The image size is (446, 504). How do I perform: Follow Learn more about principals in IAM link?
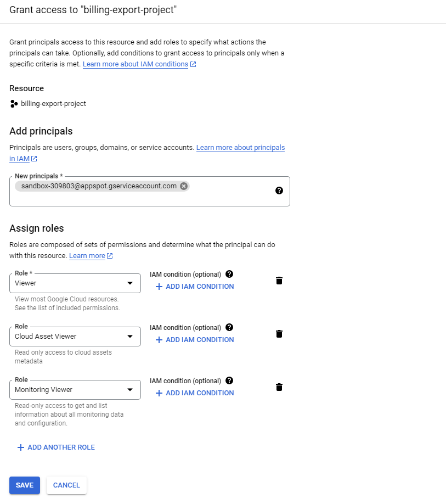tap(240, 148)
